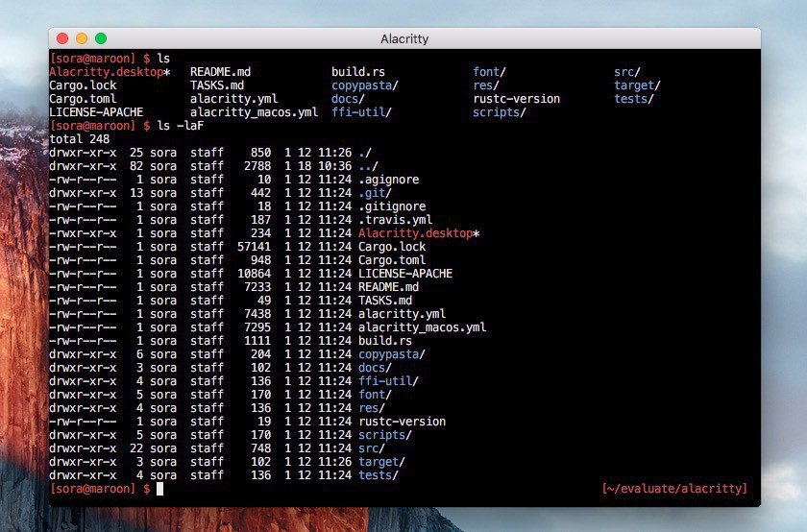807x532 pixels.
Task: Click docs/ in the long listing
Action: [x=376, y=368]
